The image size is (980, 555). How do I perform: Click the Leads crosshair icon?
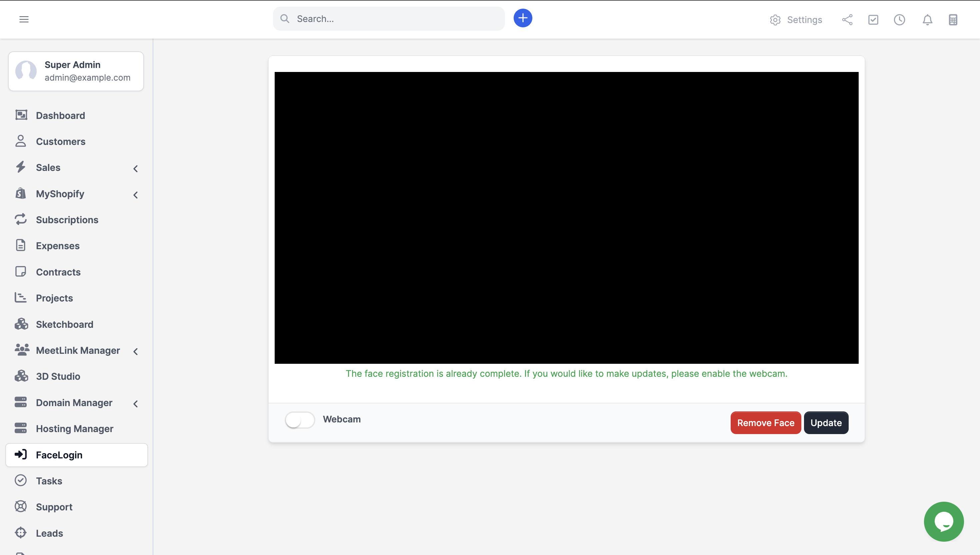21,532
